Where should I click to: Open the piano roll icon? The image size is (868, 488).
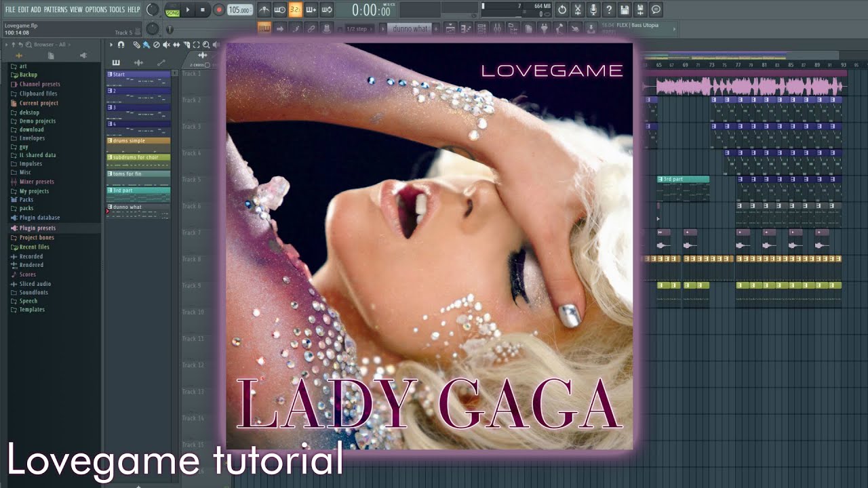tap(466, 28)
